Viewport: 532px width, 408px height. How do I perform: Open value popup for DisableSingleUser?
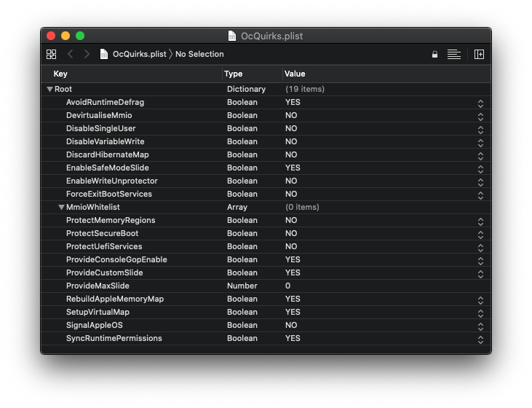[480, 130]
